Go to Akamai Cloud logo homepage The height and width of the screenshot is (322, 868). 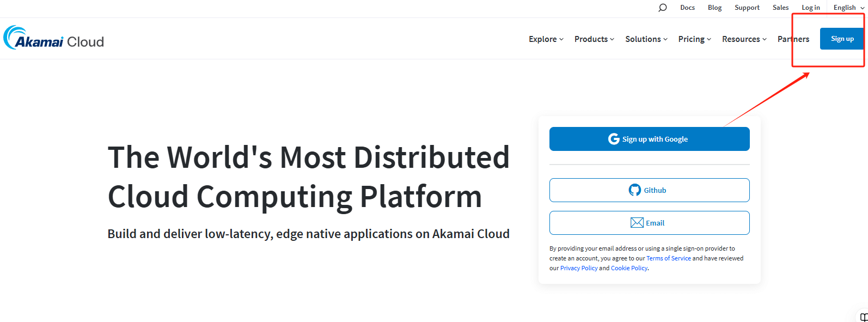tap(53, 38)
